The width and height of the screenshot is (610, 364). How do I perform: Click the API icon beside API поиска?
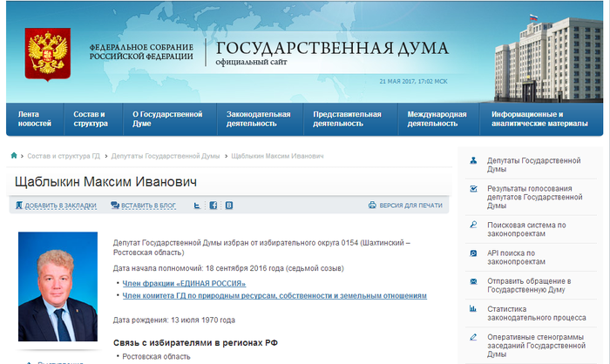coord(473,253)
